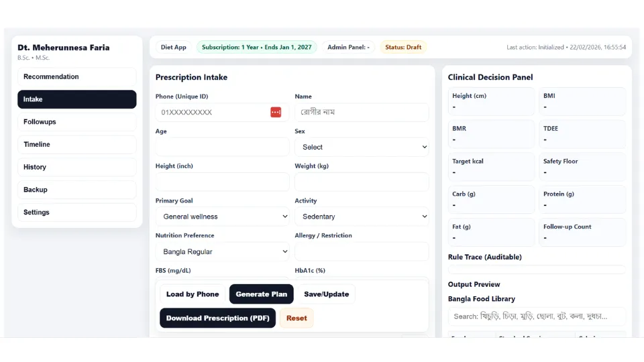
Task: Click Save/Update button
Action: click(326, 294)
